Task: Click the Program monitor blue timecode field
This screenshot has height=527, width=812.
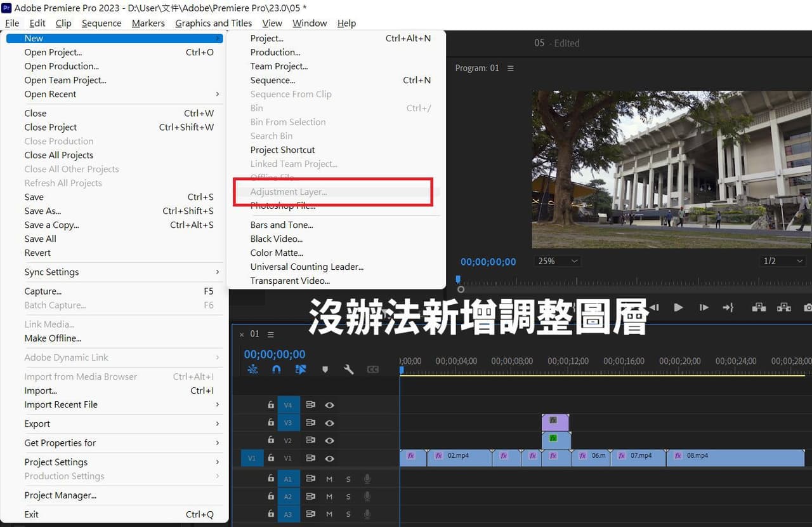Action: (488, 262)
